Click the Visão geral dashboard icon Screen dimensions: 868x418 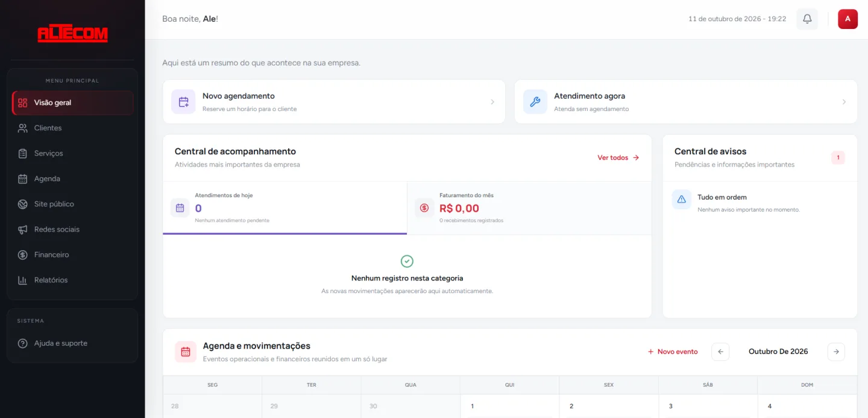pos(23,103)
